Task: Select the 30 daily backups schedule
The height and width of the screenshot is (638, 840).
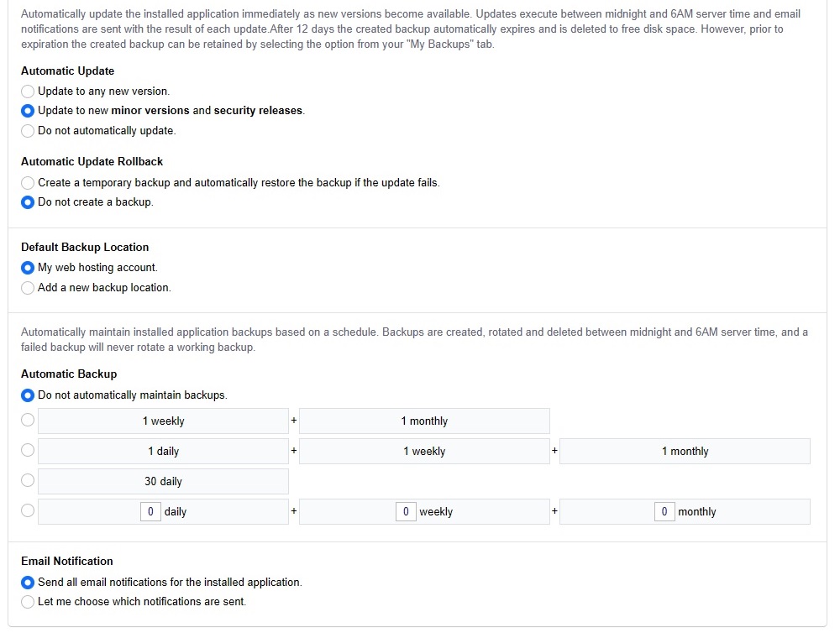Action: (27, 480)
